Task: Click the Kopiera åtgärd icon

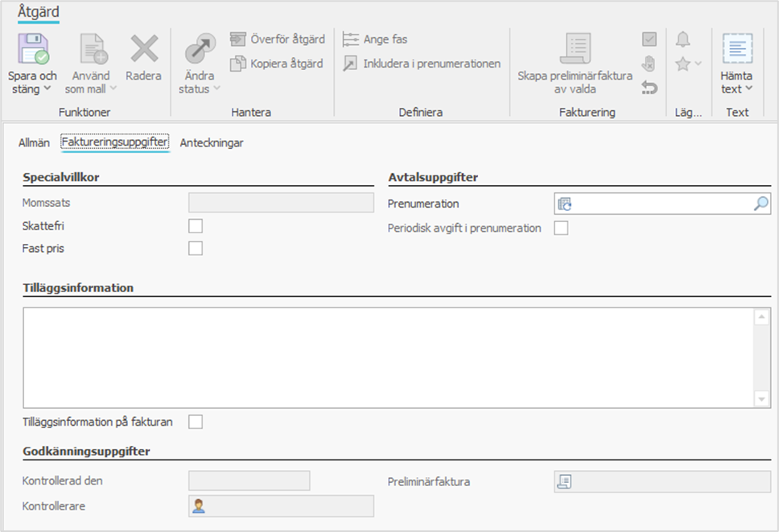Action: click(x=237, y=64)
